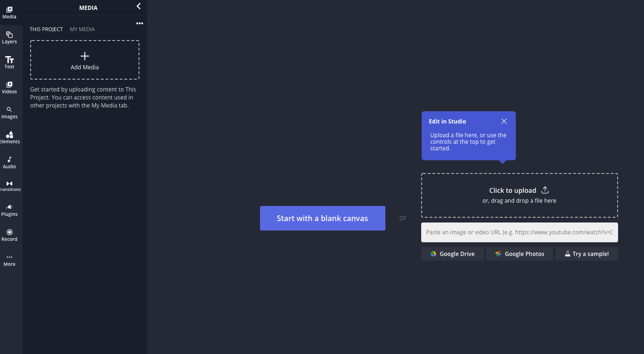Import from Google Drive
The height and width of the screenshot is (354, 644).
(x=452, y=254)
